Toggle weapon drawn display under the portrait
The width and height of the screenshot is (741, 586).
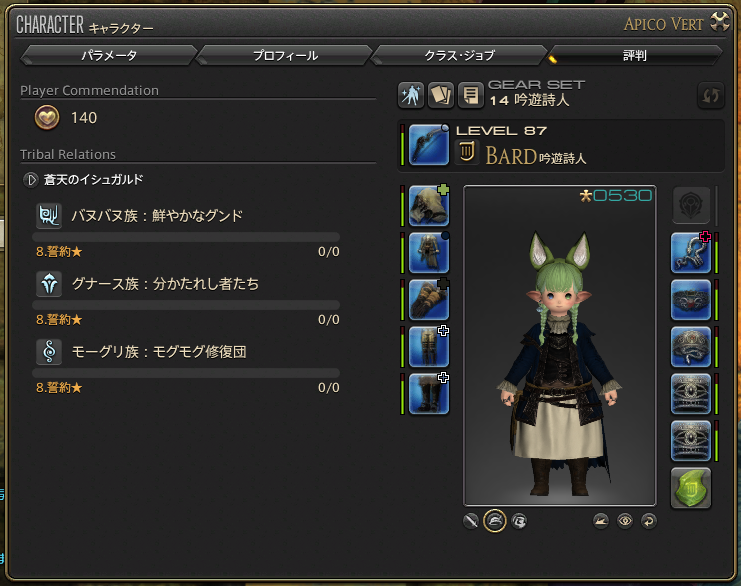click(x=471, y=521)
